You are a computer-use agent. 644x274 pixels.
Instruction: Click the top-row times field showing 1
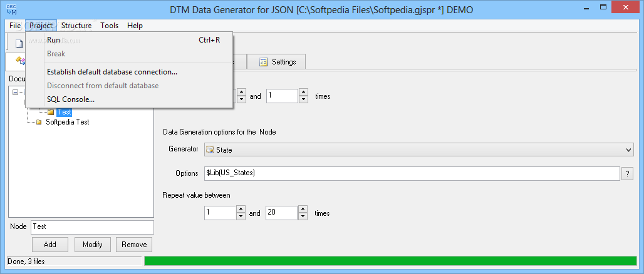click(x=282, y=96)
